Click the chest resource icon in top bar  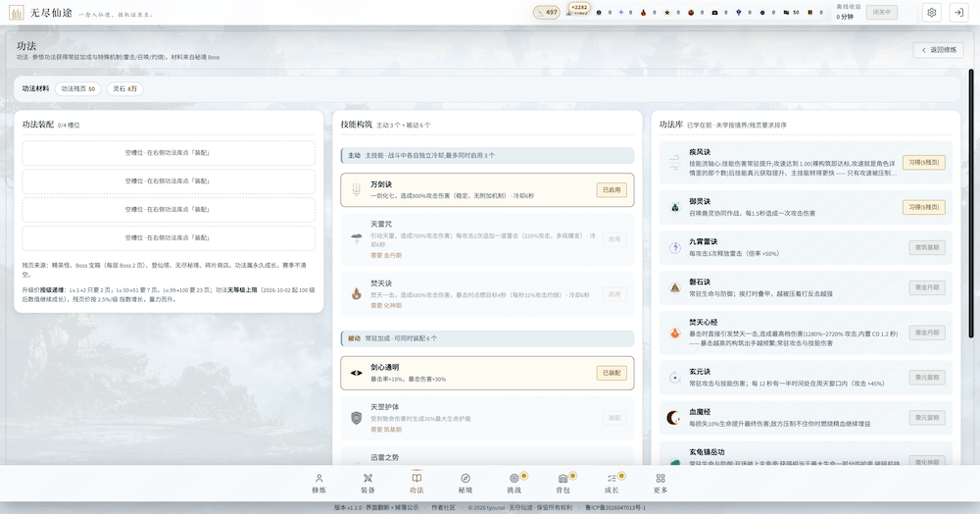tap(714, 13)
